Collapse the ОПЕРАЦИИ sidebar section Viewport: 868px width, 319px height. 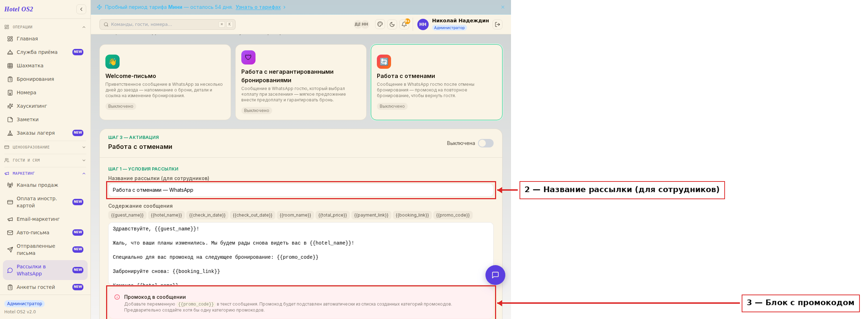click(45, 27)
